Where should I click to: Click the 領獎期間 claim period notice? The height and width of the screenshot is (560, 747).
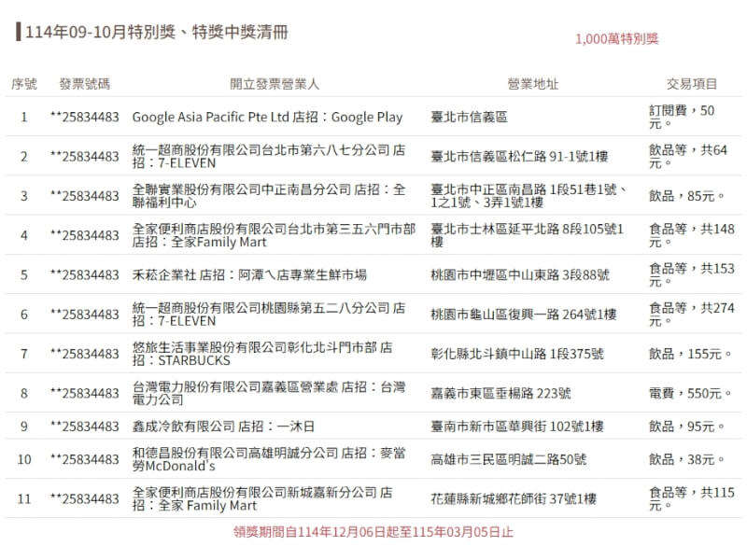373,532
